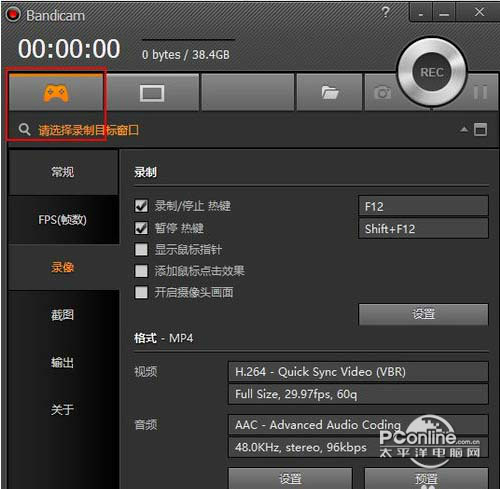Click 设置 button under format section

click(x=290, y=478)
